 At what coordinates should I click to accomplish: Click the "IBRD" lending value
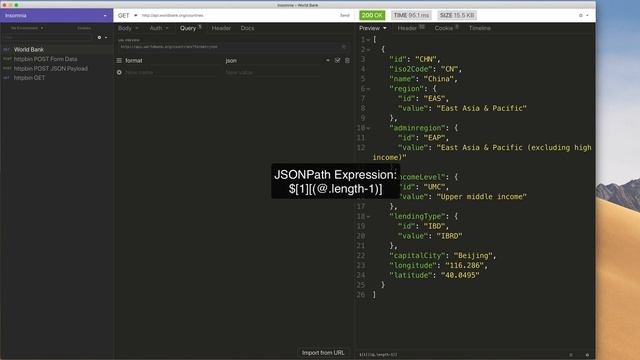[449, 236]
